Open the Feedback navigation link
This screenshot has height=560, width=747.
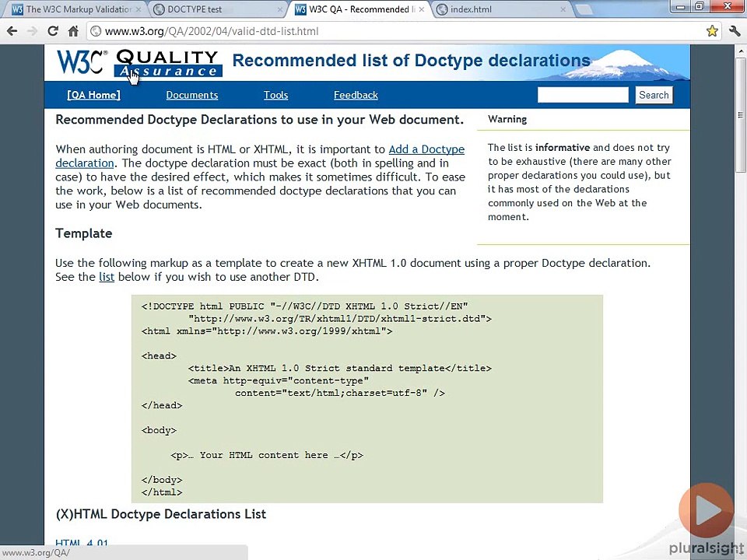pyautogui.click(x=356, y=95)
